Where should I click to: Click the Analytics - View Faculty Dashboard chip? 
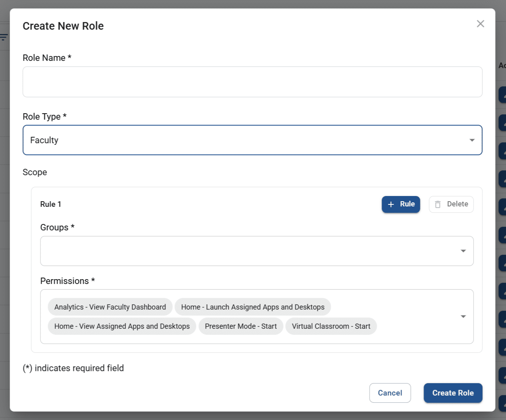(x=110, y=307)
